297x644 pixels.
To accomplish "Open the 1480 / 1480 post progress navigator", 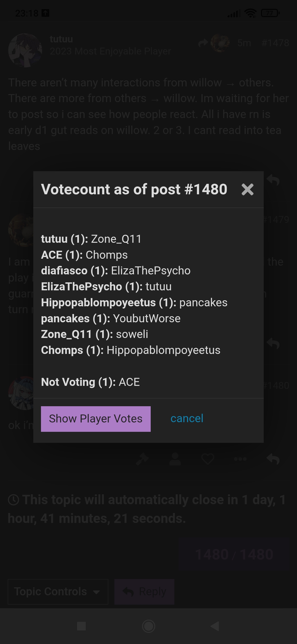I will (x=234, y=554).
